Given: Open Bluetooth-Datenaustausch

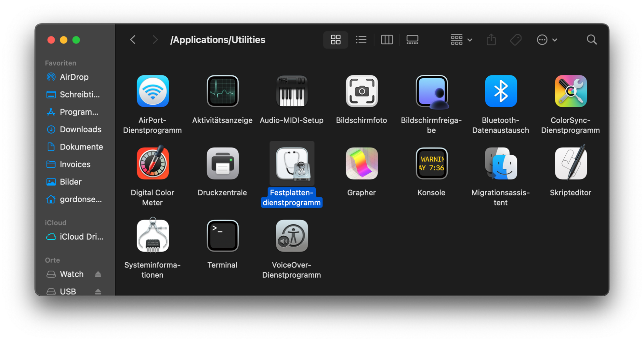Looking at the screenshot, I should (500, 91).
